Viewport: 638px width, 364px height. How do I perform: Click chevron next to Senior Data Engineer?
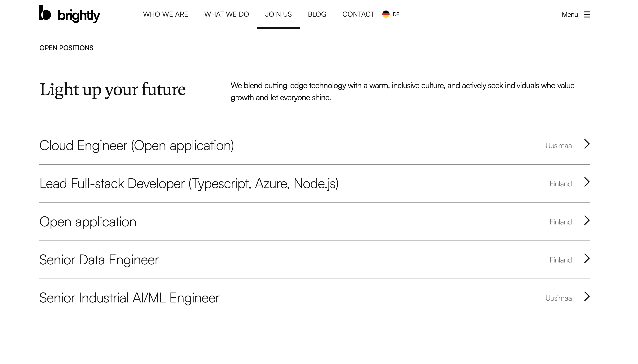587,258
